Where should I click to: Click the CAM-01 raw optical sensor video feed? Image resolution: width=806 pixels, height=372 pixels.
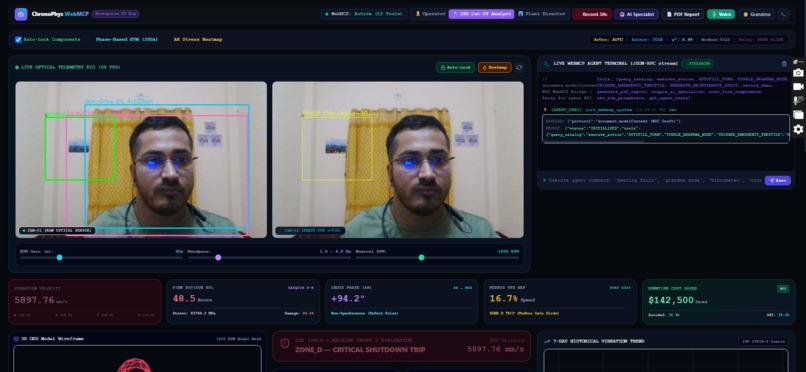pos(141,160)
